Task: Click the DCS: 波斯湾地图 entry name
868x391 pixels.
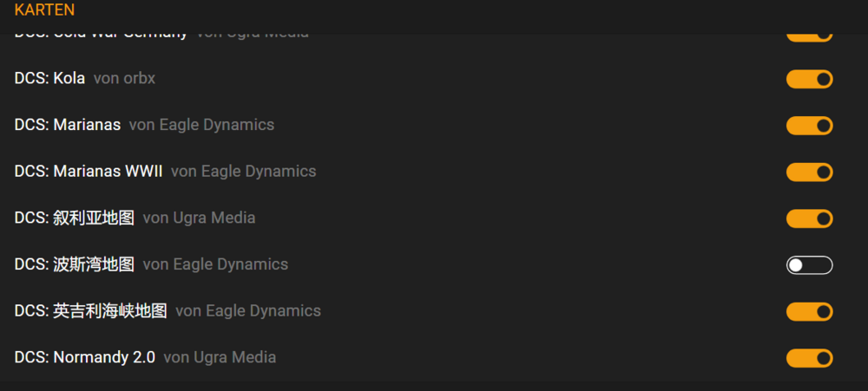Action: [74, 264]
